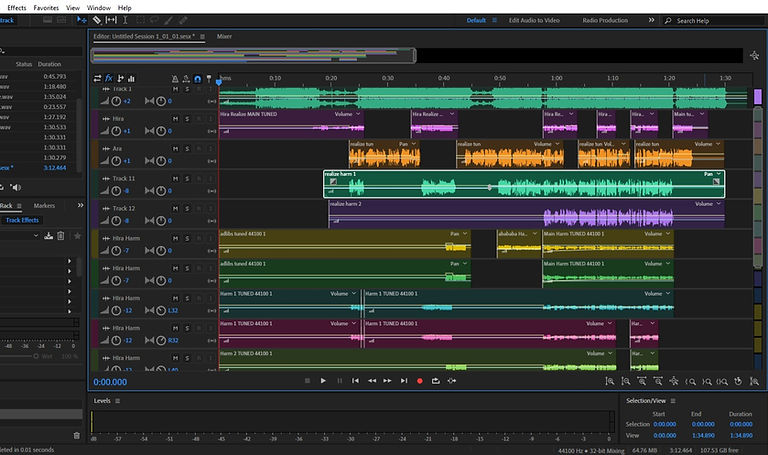Switch to the Mixer tab
Image resolution: width=768 pixels, height=455 pixels.
click(224, 36)
